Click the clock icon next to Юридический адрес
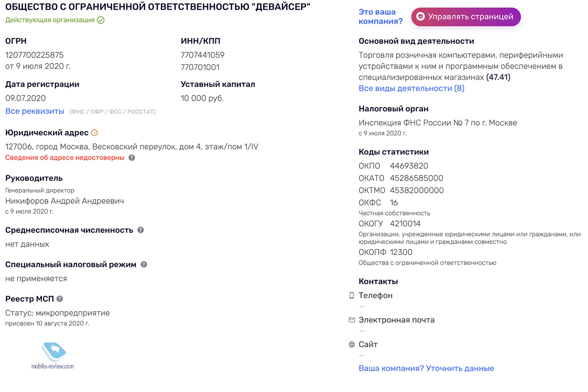This screenshot has width=588, height=392. click(94, 133)
